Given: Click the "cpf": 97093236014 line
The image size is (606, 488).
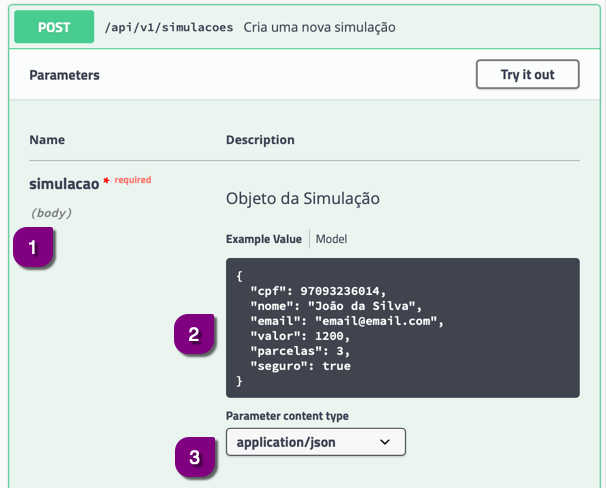Looking at the screenshot, I should point(318,291).
